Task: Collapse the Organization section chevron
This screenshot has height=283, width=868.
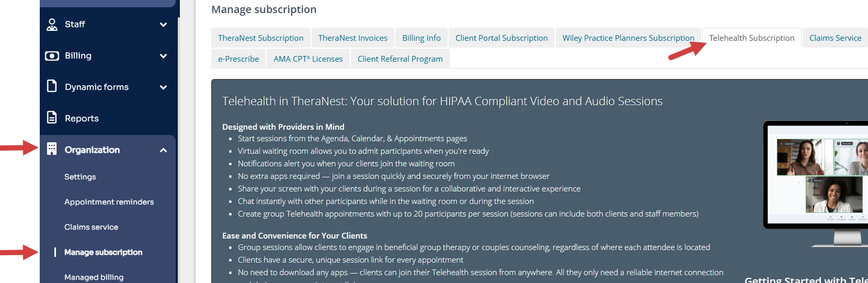Action: (163, 150)
